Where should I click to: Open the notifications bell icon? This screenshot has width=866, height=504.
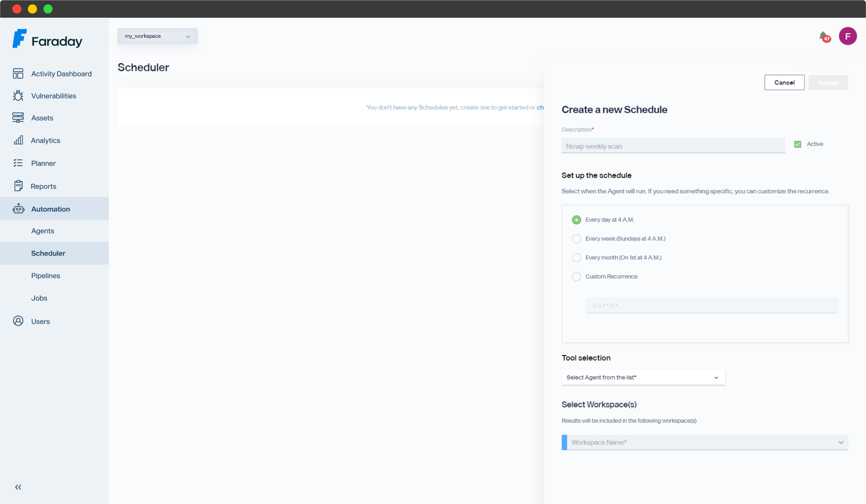click(x=824, y=36)
